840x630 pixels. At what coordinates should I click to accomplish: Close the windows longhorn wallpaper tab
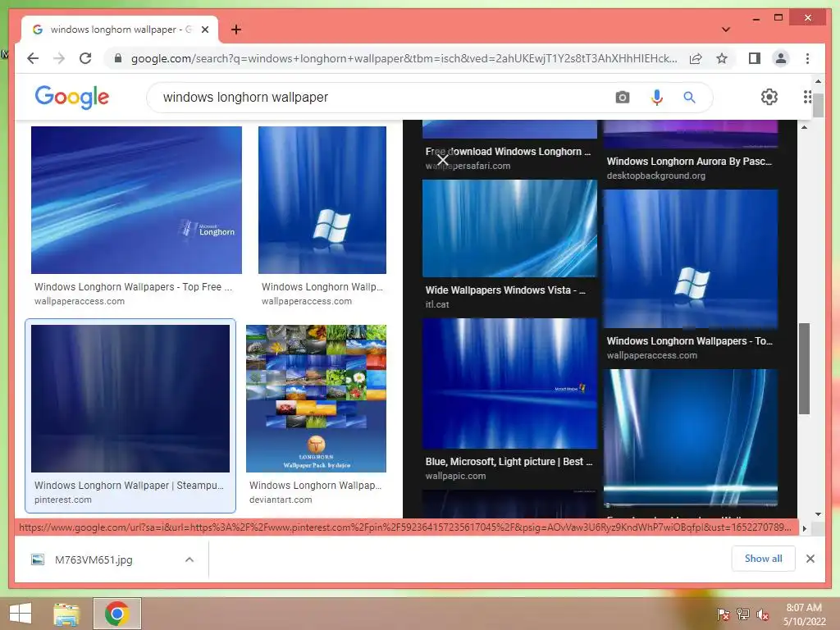(204, 30)
